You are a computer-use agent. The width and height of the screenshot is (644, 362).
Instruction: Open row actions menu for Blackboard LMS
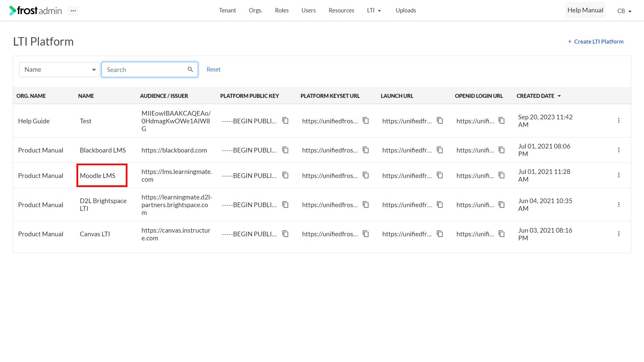(x=619, y=150)
